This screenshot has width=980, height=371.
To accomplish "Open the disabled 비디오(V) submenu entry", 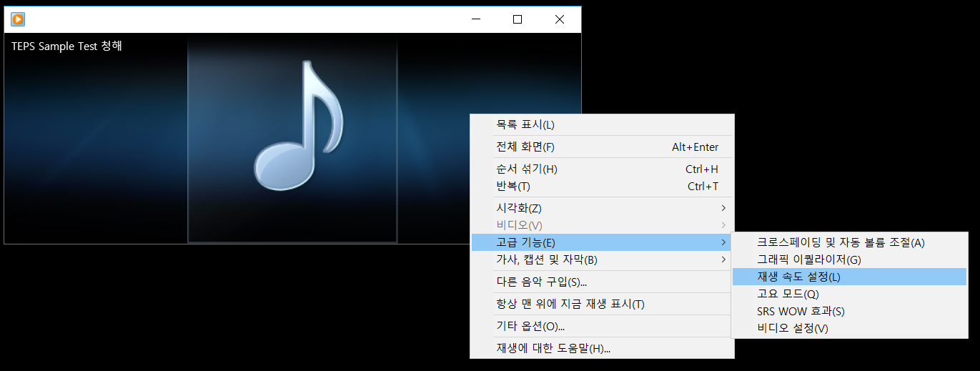I will [x=602, y=225].
